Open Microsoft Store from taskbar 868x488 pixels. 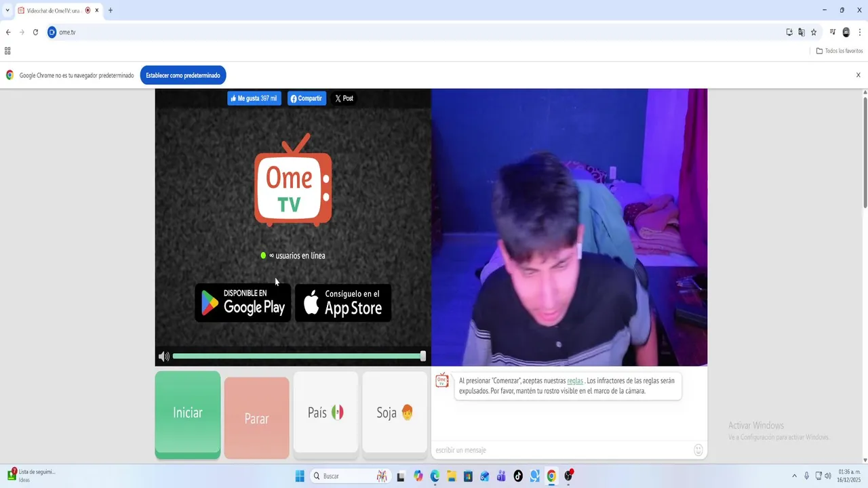pos(468,476)
